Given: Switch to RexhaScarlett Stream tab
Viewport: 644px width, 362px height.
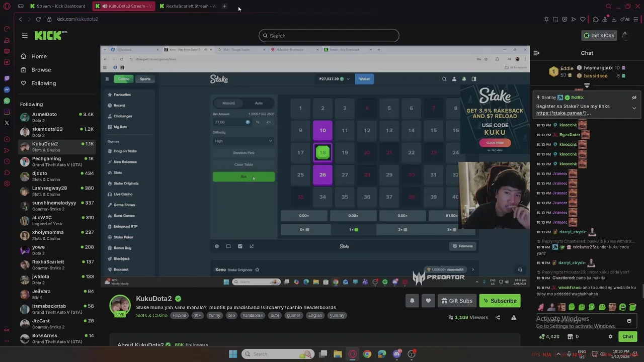Looking at the screenshot, I should (x=188, y=6).
